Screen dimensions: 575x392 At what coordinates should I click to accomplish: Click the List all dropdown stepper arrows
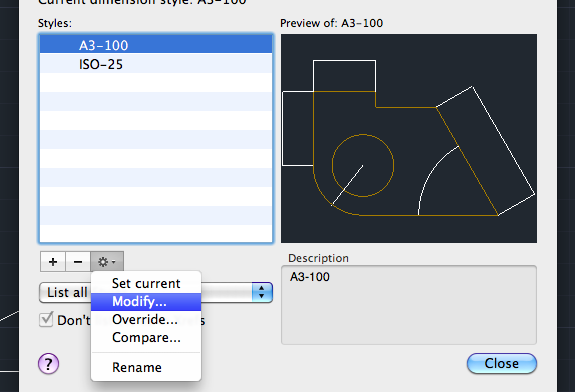point(262,293)
